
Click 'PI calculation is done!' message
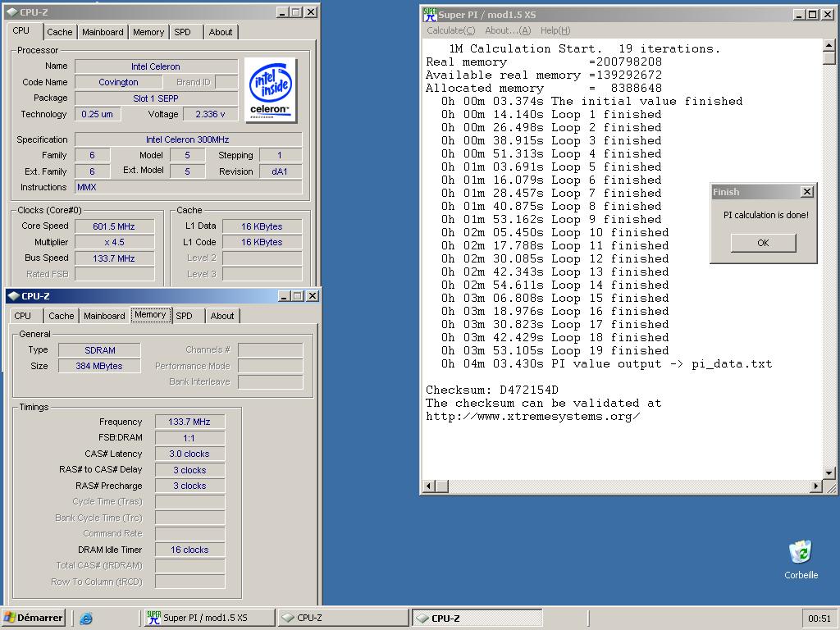coord(766,215)
